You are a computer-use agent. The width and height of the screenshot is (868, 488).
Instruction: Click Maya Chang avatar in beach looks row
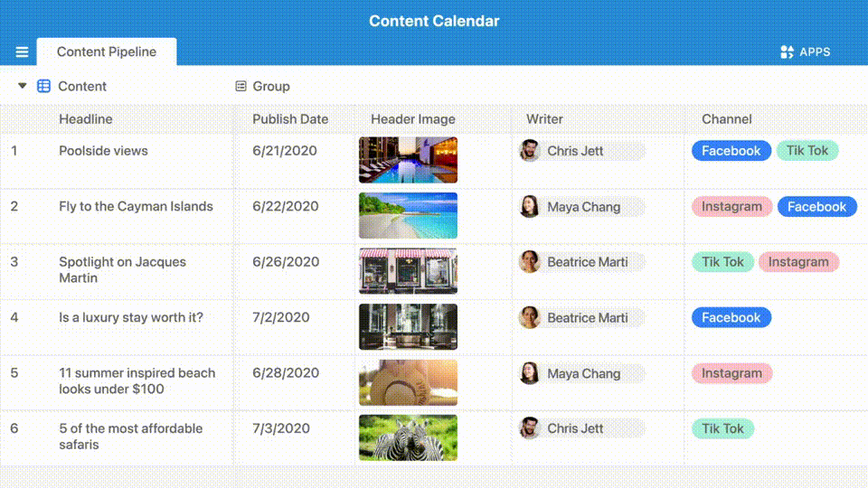[x=529, y=373]
